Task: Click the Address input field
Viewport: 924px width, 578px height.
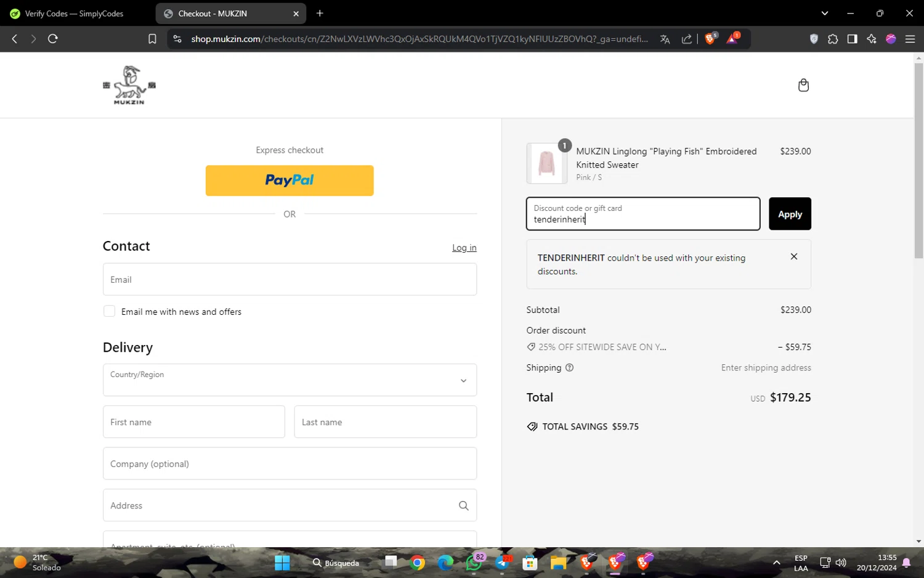Action: click(x=290, y=505)
